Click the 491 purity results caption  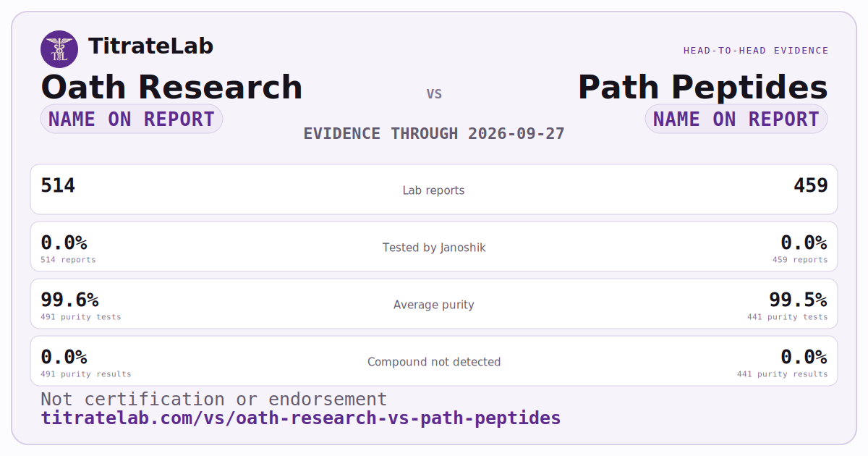click(x=86, y=374)
